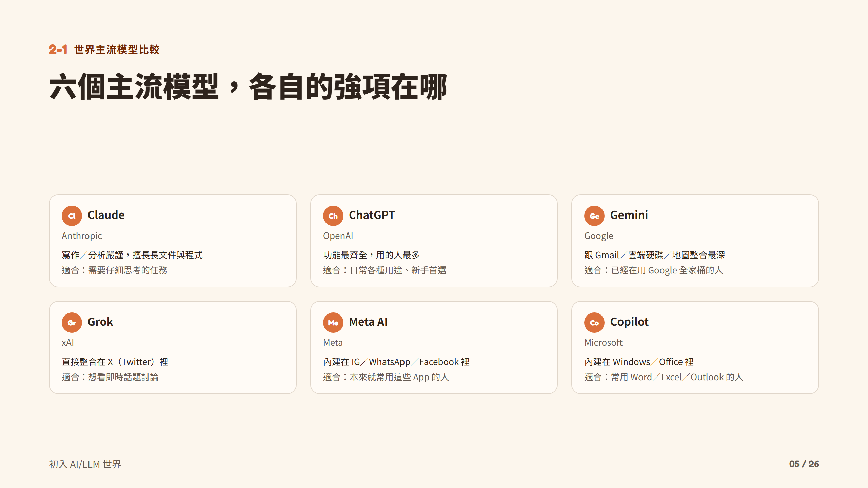The image size is (868, 488).
Task: Click the footer text '初入 AI/LLM 世界'
Action: (x=85, y=464)
